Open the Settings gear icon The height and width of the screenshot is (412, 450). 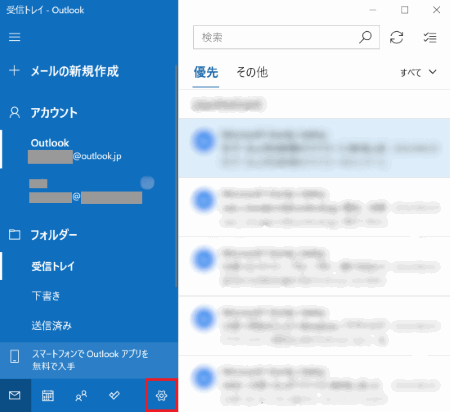click(x=162, y=395)
